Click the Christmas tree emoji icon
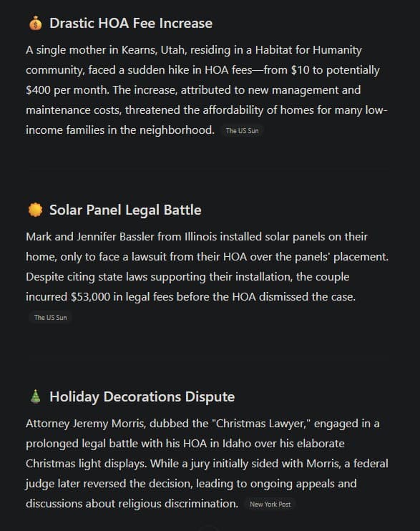Viewport: 420px width, 531px height. click(x=35, y=396)
